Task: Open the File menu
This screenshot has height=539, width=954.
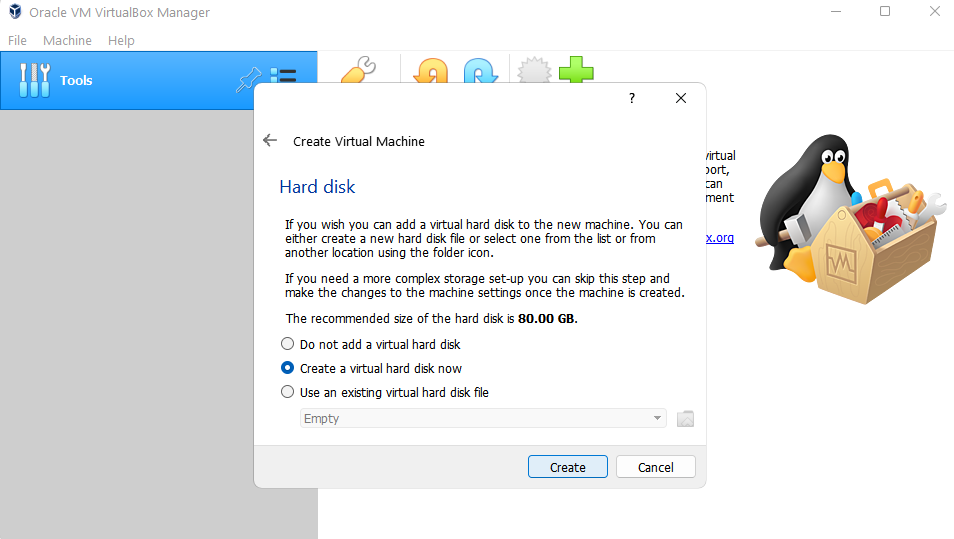Action: [x=17, y=40]
